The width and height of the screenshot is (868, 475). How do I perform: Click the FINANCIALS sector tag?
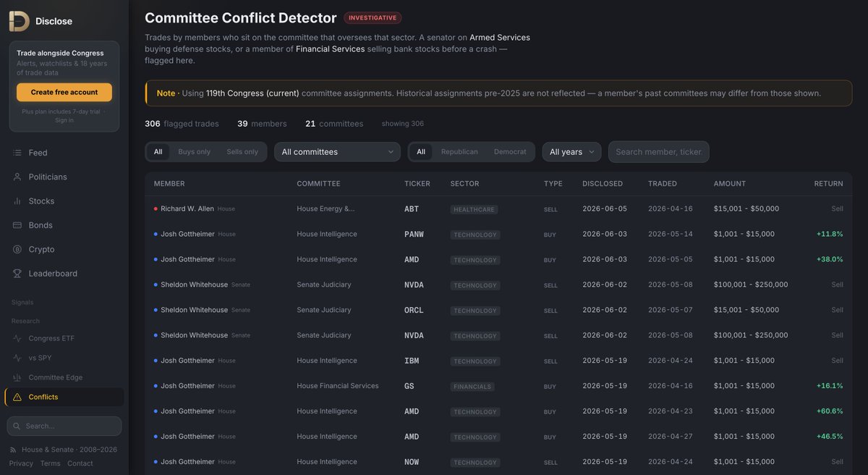(x=473, y=387)
